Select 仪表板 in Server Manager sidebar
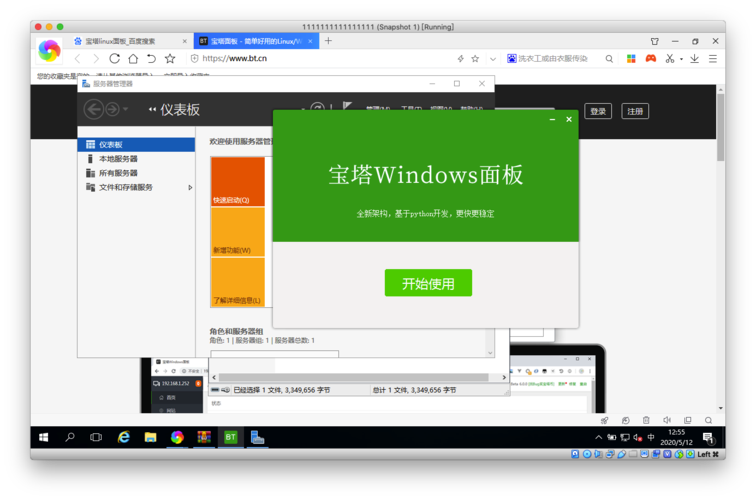The image size is (756, 500). [x=136, y=145]
